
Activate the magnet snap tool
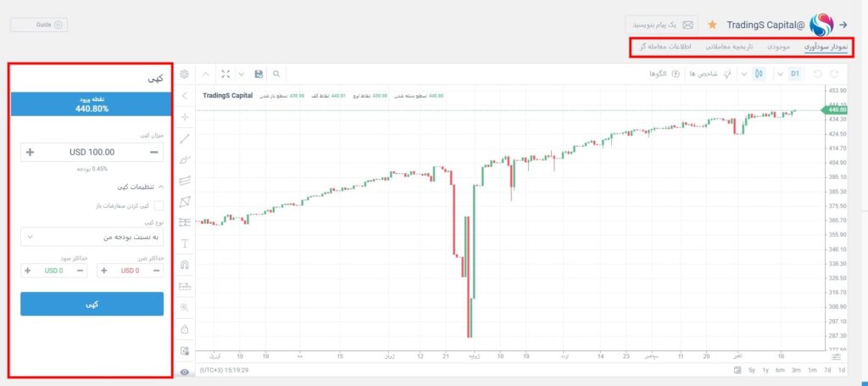pos(186,265)
